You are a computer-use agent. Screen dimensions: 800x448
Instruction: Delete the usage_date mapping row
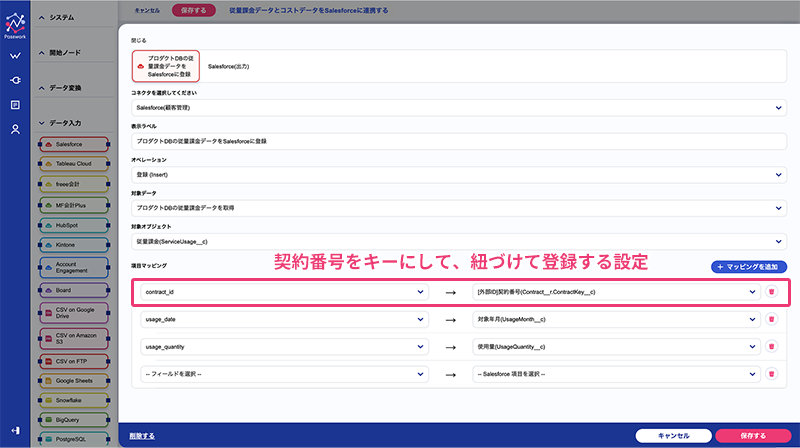771,319
